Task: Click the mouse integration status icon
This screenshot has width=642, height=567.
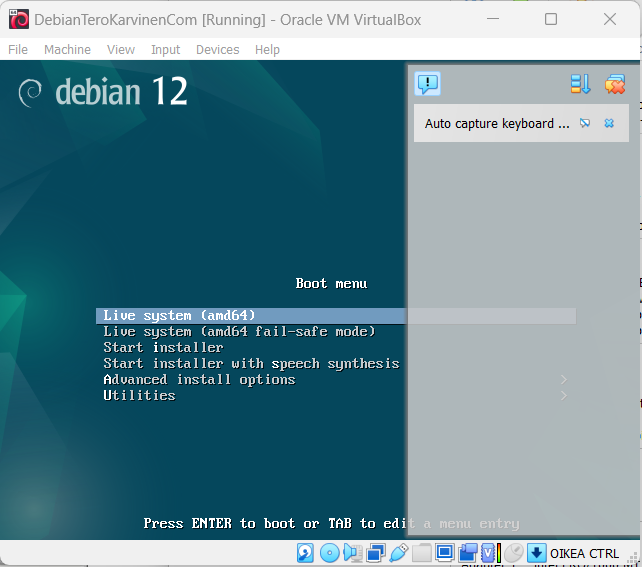Action: point(513,553)
